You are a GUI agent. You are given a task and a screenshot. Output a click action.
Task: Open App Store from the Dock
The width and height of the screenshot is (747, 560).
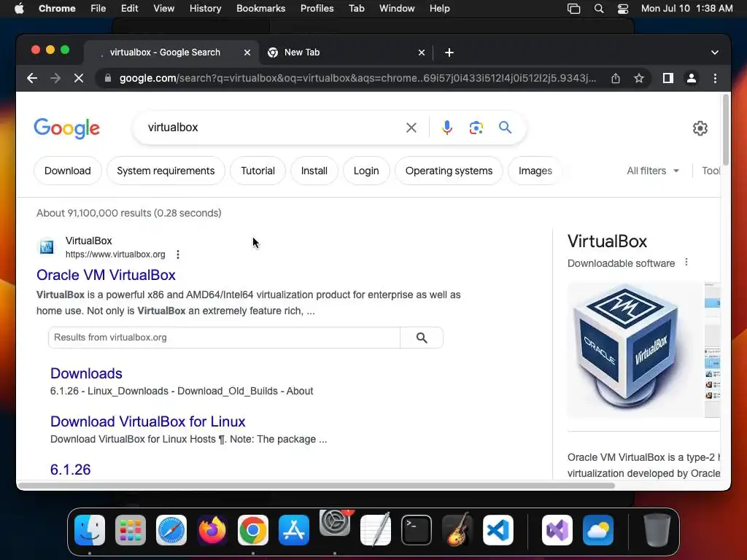point(294,530)
